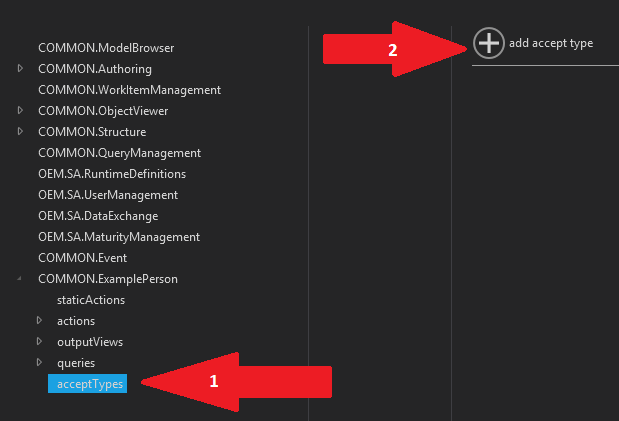Expand the outputViews node arrow
The image size is (619, 421).
pos(39,341)
